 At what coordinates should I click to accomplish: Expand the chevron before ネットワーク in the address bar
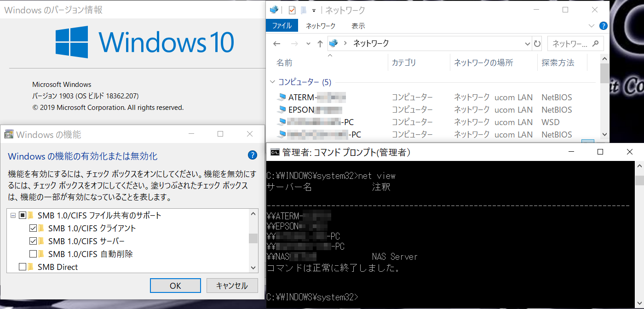pyautogui.click(x=345, y=44)
